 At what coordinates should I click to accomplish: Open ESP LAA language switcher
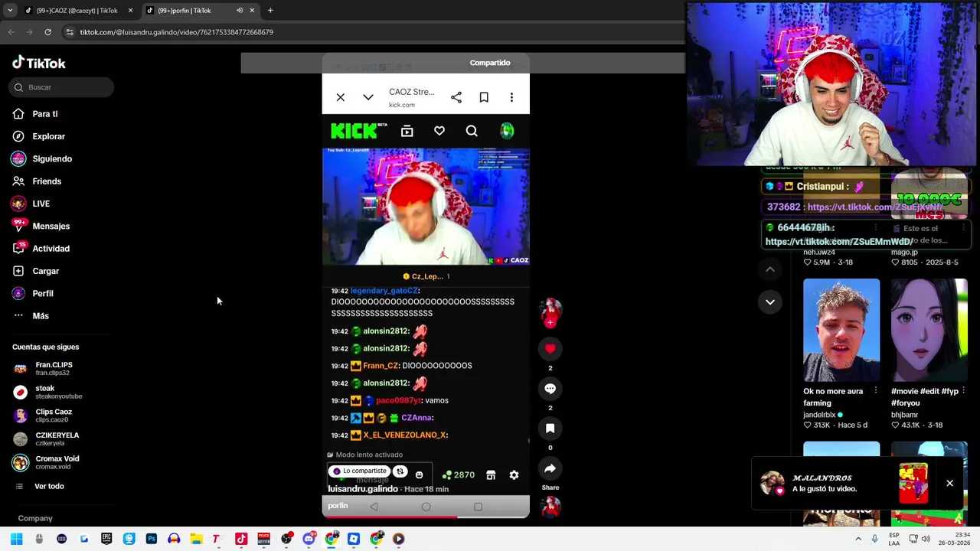(x=894, y=539)
